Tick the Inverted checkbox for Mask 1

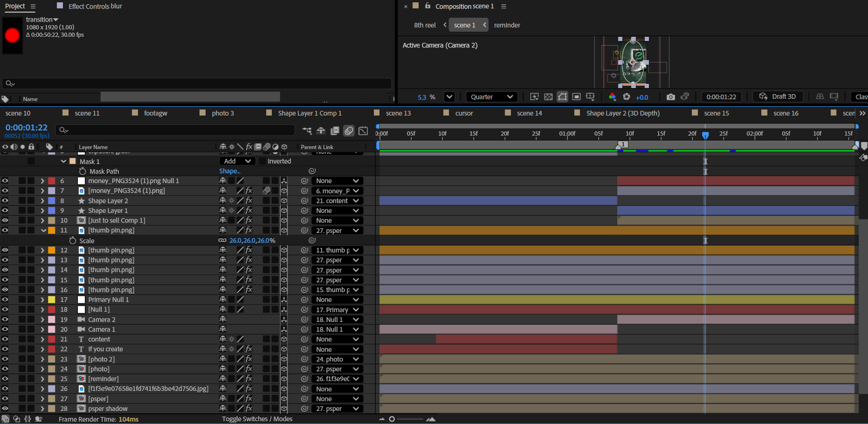(262, 161)
